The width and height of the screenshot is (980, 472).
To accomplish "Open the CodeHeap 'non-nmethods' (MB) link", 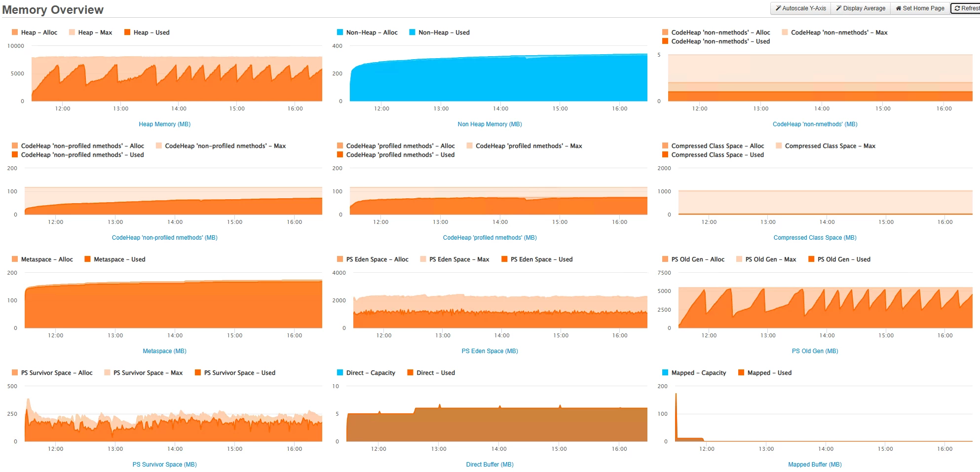I will pyautogui.click(x=815, y=124).
